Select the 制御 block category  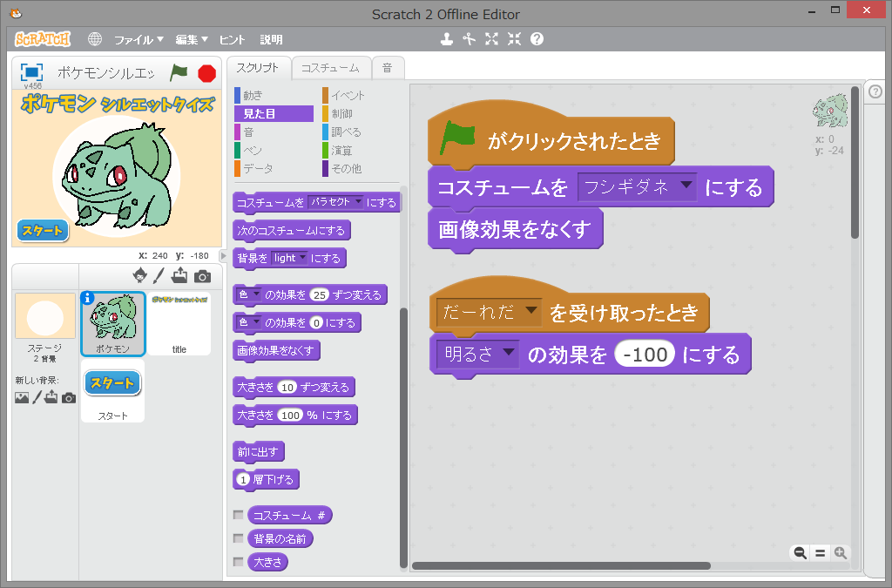point(360,114)
